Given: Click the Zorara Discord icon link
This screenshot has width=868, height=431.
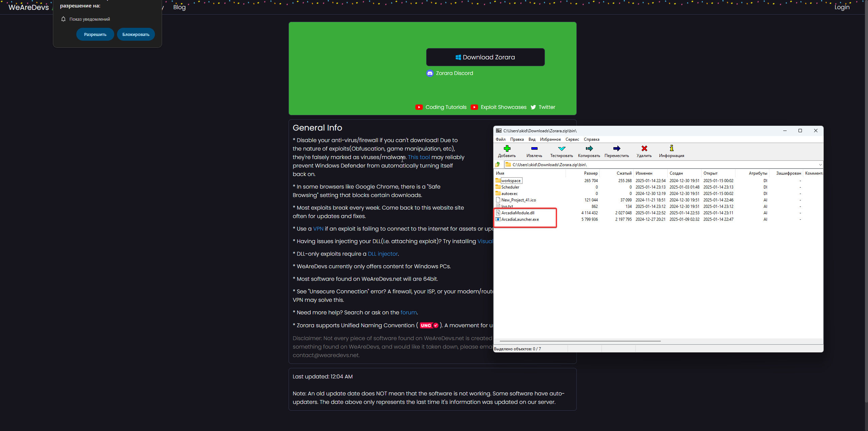Looking at the screenshot, I should click(430, 73).
